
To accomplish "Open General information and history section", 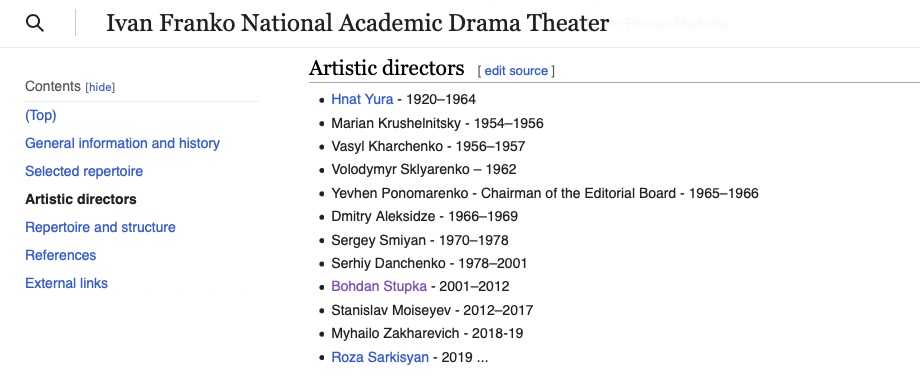I will [122, 143].
